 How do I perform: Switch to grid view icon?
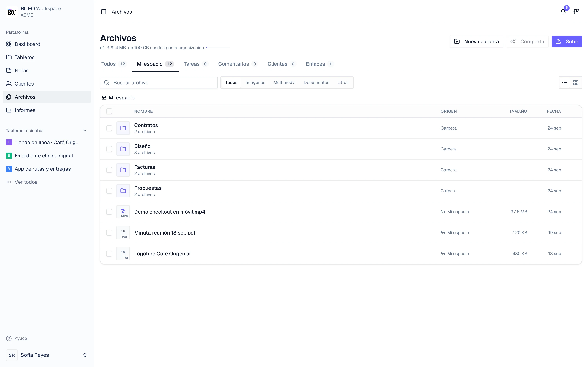coord(576,83)
